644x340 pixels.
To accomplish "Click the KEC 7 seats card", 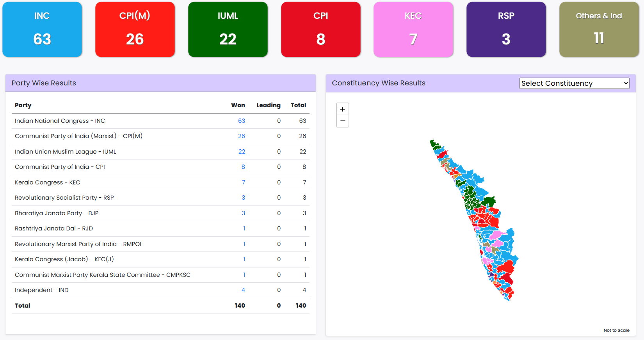I will (x=413, y=29).
